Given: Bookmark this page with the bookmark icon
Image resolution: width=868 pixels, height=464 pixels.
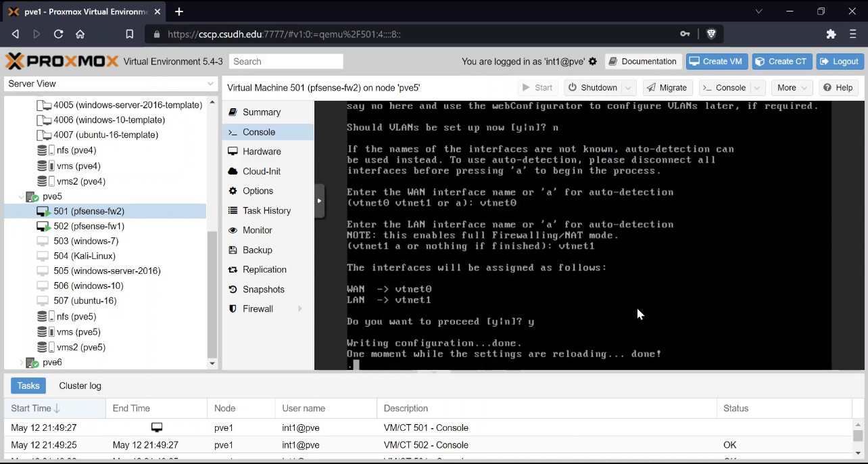Looking at the screenshot, I should tap(130, 34).
